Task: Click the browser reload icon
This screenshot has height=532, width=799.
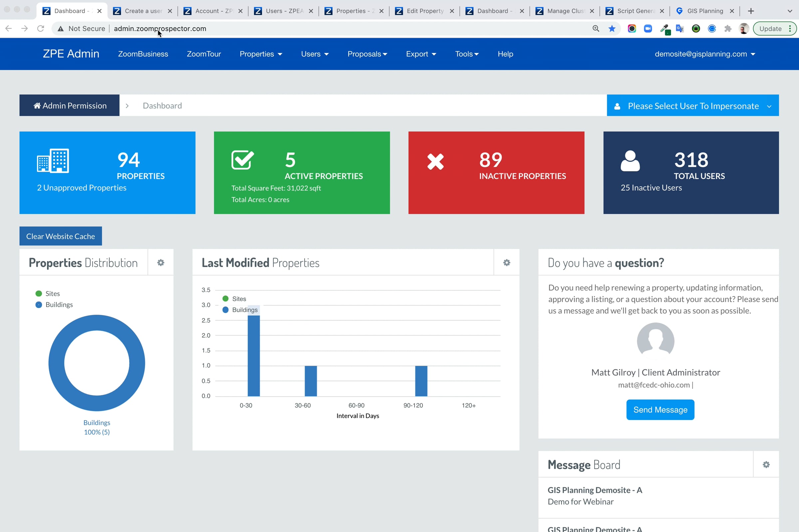Action: coord(40,29)
